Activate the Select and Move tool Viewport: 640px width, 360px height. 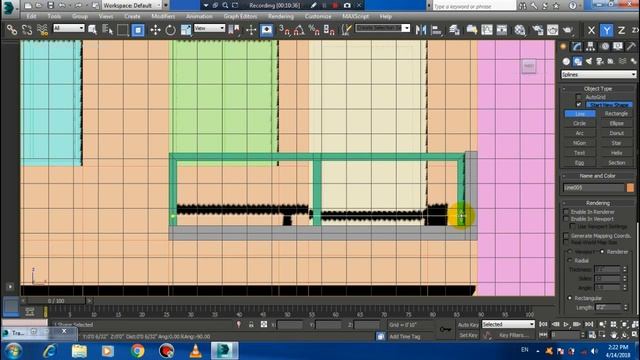tap(155, 30)
